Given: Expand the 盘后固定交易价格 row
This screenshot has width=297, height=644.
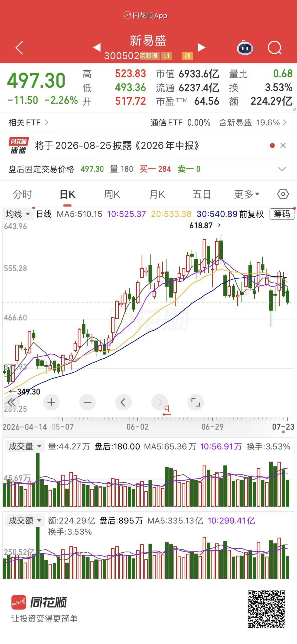Looking at the screenshot, I should pos(282,169).
